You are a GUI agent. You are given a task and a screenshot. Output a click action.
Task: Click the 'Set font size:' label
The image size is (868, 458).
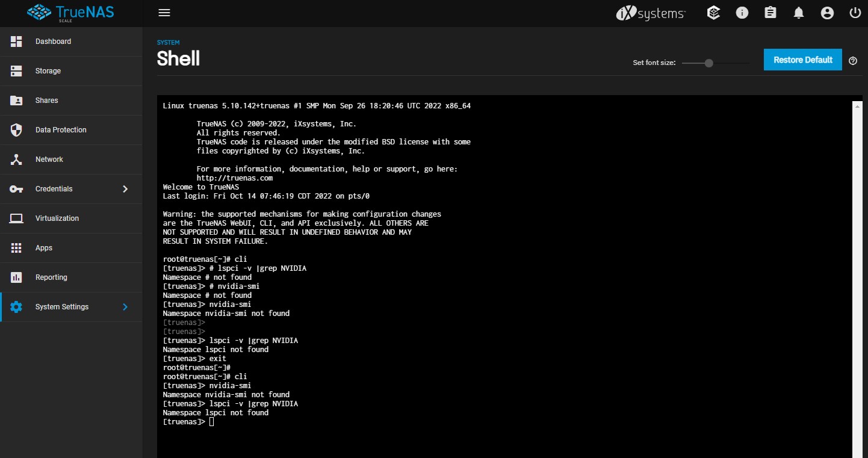654,63
